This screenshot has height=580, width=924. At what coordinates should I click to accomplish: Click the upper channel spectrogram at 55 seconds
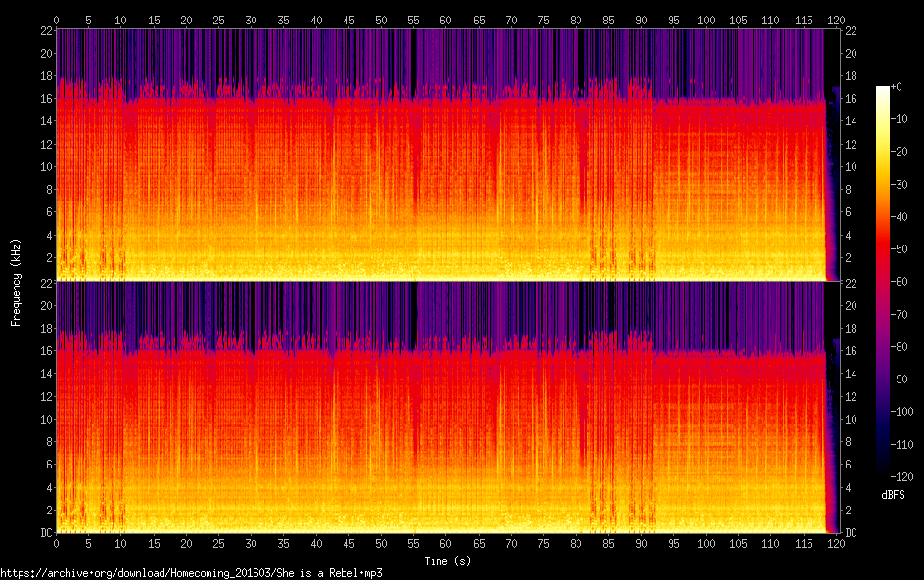(413, 156)
